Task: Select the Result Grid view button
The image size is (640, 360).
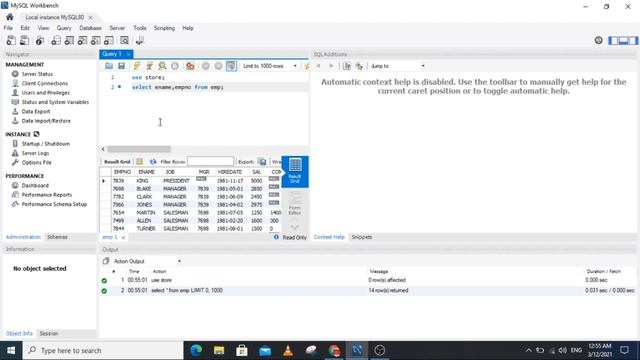Action: 295,171
